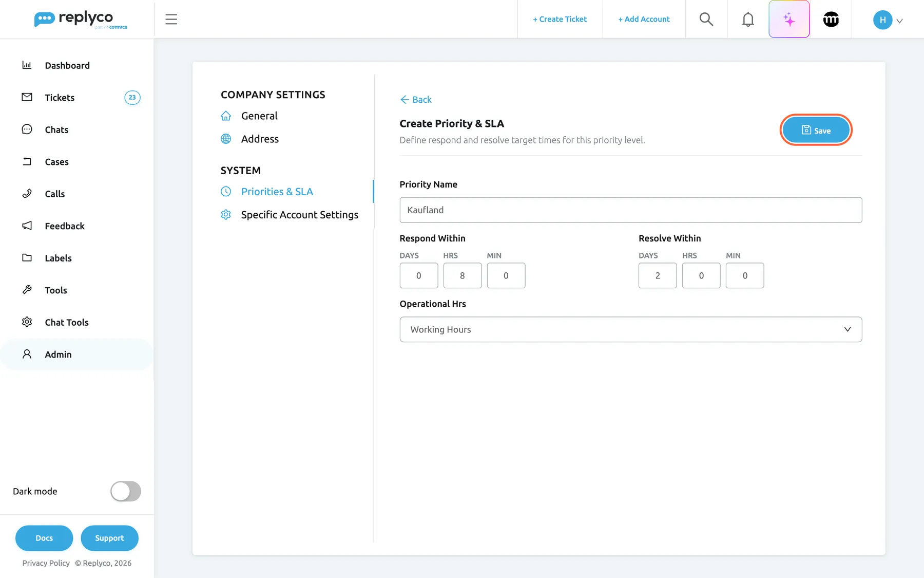
Task: Click the Resolve Within HRS field
Action: tap(701, 276)
